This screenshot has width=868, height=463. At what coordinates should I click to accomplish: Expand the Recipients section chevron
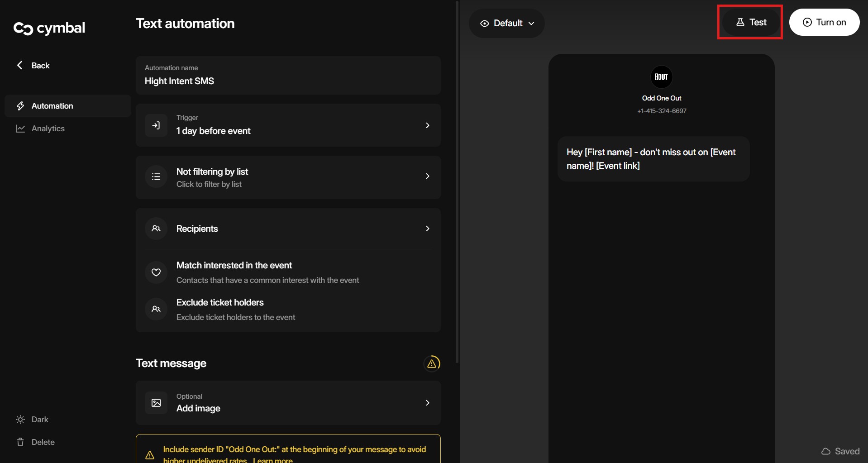coord(427,229)
